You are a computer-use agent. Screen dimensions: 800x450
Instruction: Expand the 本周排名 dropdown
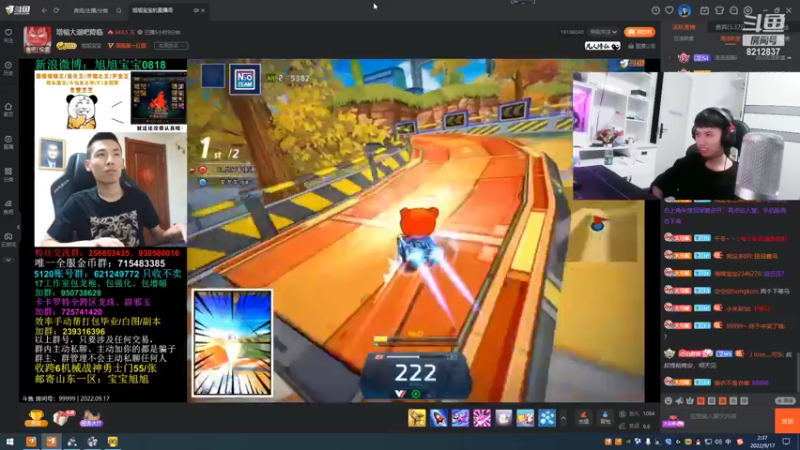[x=171, y=46]
